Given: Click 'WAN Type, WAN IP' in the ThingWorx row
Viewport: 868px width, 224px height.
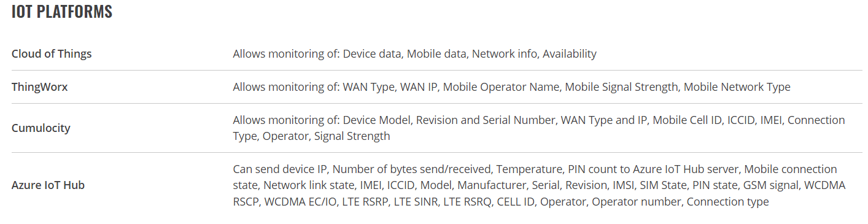Looking at the screenshot, I should [390, 87].
